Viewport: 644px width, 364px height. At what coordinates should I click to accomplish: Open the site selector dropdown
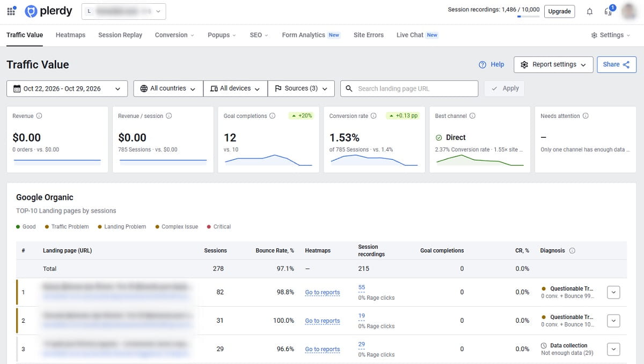pos(124,11)
